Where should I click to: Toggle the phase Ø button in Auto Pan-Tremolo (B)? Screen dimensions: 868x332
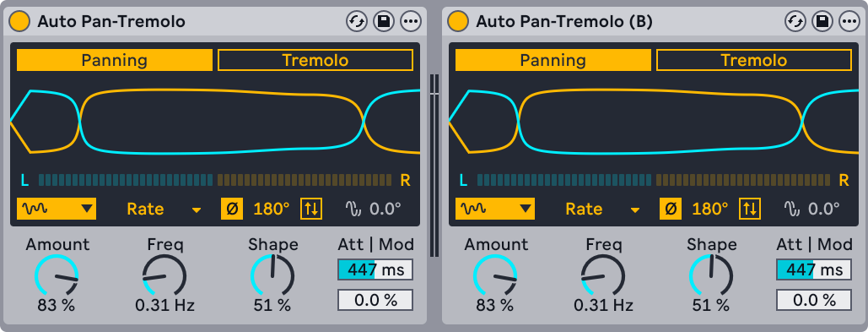pyautogui.click(x=671, y=209)
